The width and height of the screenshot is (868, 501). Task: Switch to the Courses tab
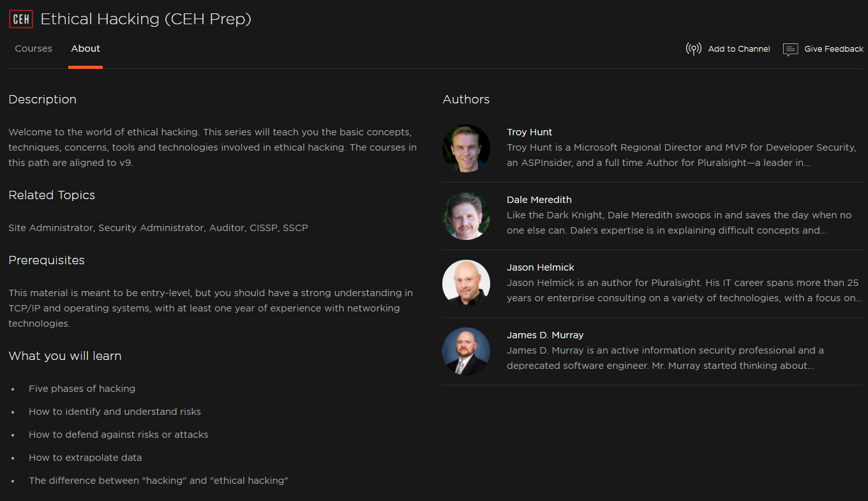33,49
